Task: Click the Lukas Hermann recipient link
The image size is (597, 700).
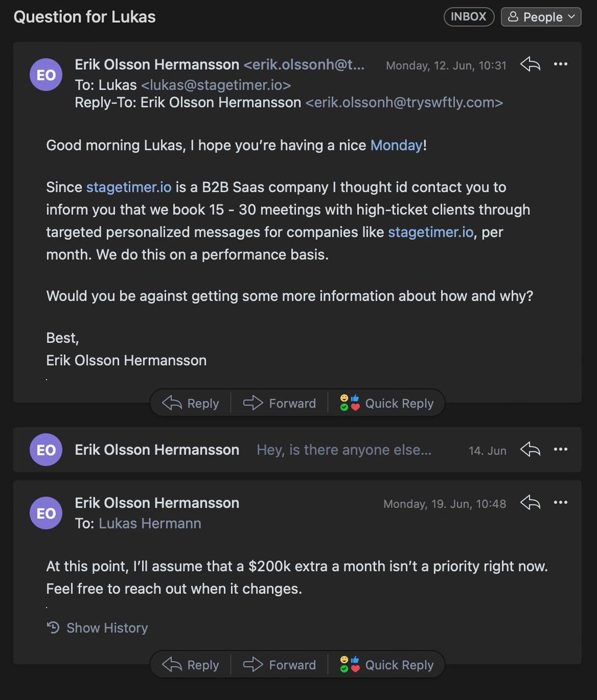Action: [150, 523]
